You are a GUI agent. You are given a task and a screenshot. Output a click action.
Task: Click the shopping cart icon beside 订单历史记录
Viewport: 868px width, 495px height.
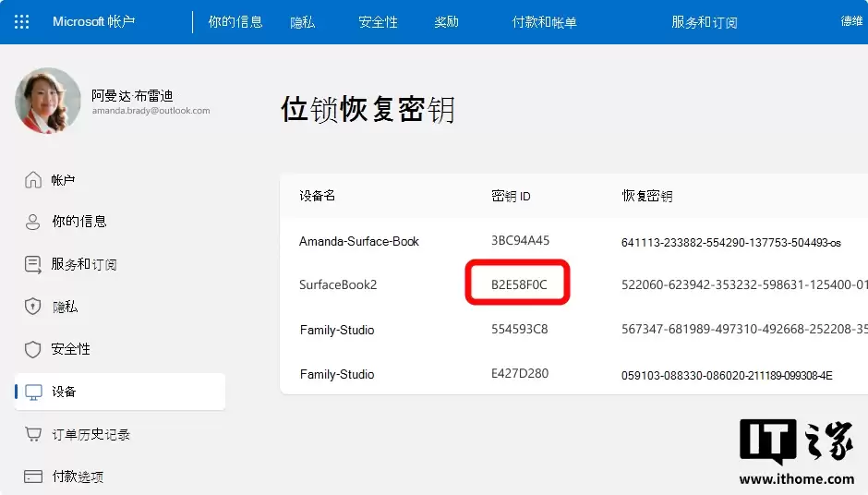coord(33,434)
